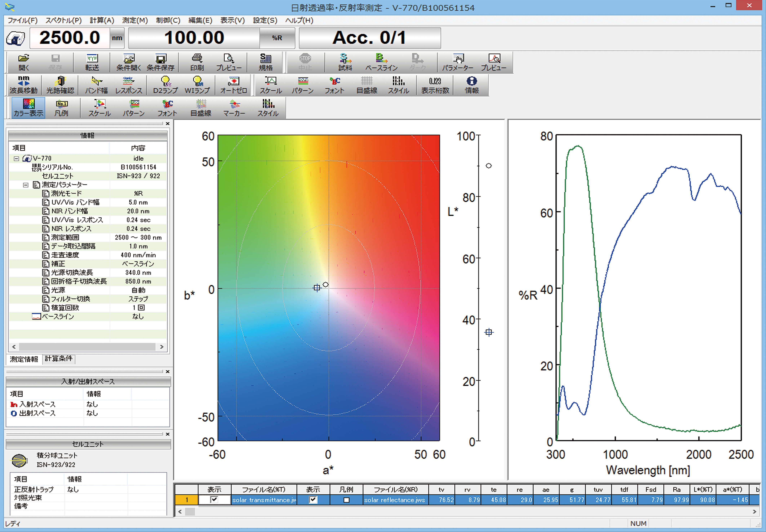
Task: Open the 制御(C) menu
Action: point(168,20)
